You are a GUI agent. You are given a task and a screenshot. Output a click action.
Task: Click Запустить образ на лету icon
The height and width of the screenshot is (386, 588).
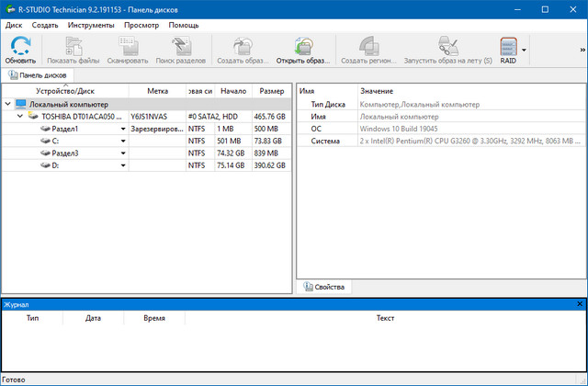448,46
